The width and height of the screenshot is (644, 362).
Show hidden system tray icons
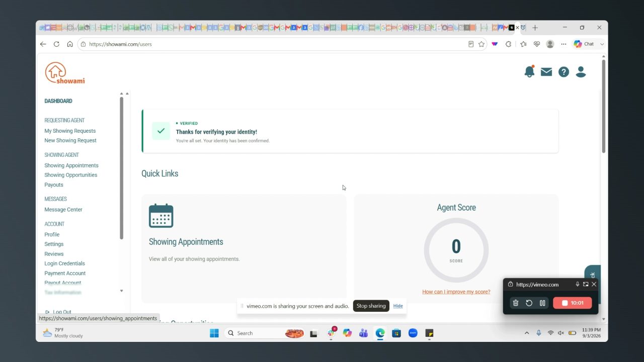(x=527, y=333)
